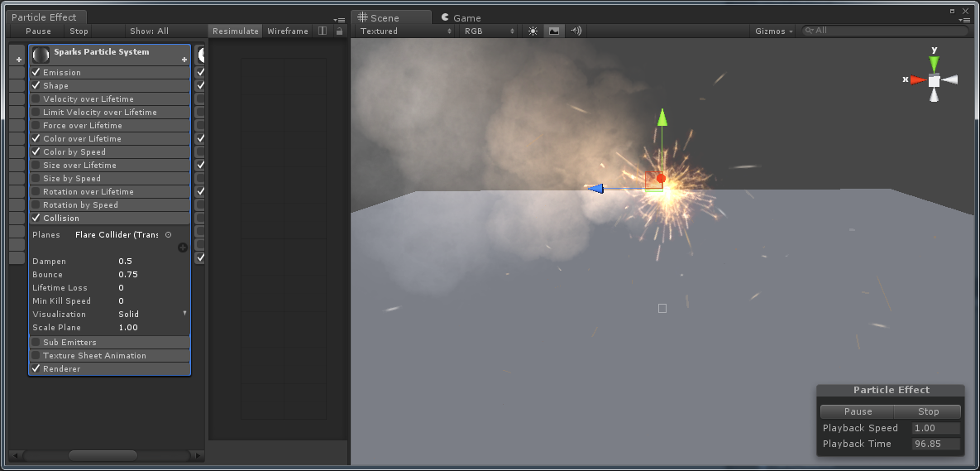Enable Sub Emitters checkbox
980x471 pixels.
point(36,342)
